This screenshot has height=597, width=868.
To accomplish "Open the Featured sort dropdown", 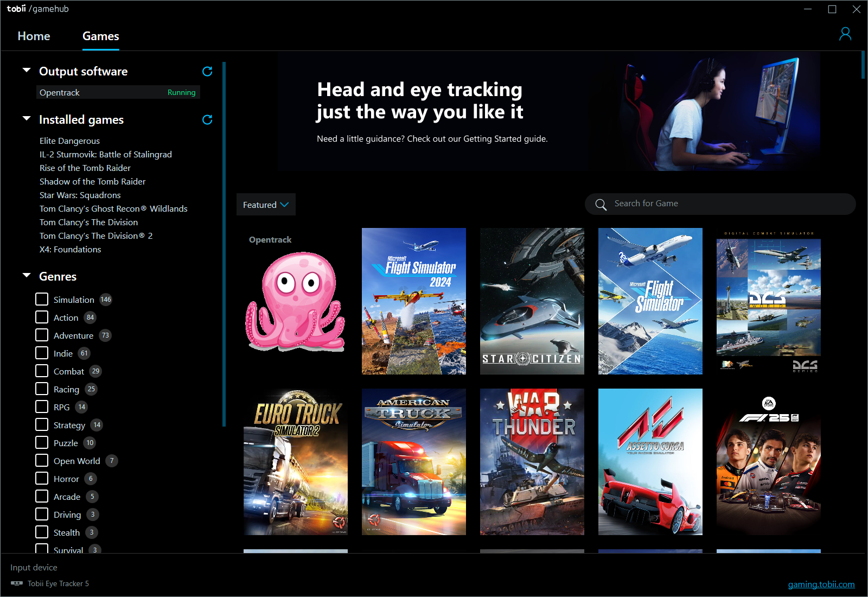I will coord(266,205).
